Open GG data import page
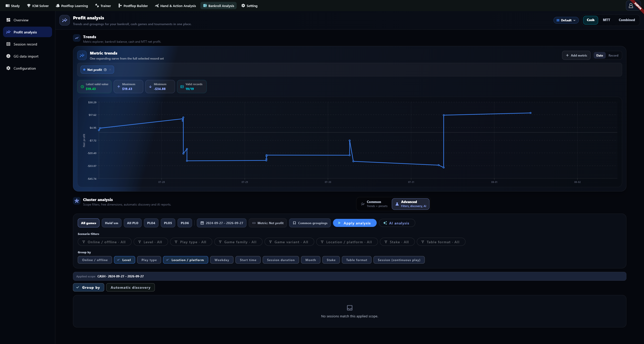The height and width of the screenshot is (344, 644). [27, 56]
